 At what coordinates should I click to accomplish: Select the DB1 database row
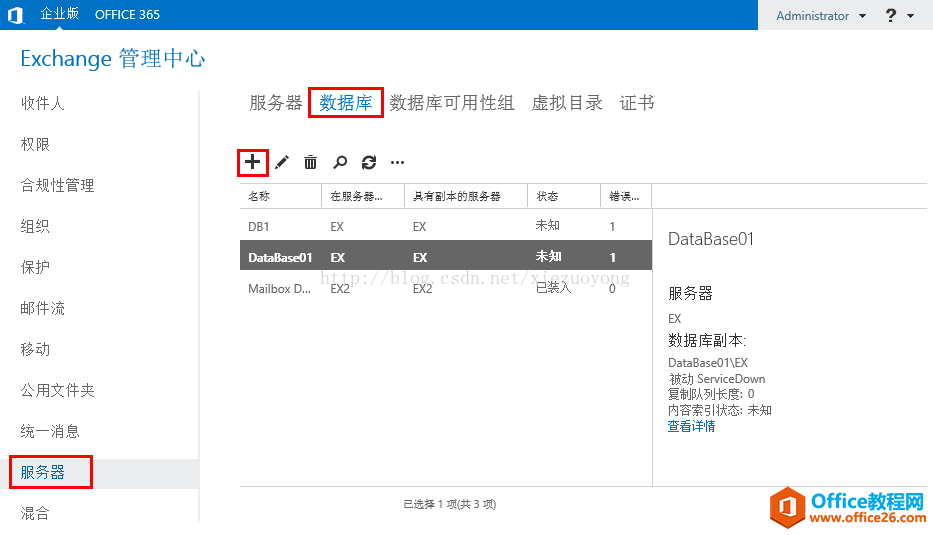[x=446, y=226]
